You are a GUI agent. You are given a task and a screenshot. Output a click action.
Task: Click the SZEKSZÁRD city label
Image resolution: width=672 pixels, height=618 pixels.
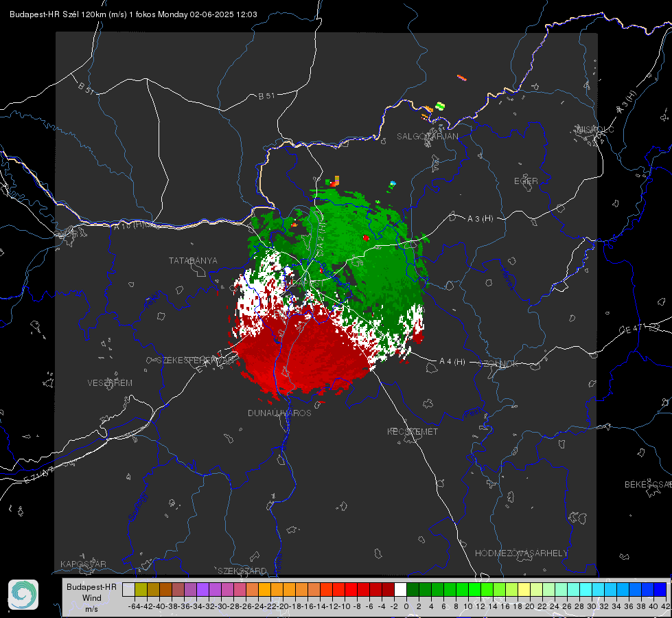(x=242, y=571)
